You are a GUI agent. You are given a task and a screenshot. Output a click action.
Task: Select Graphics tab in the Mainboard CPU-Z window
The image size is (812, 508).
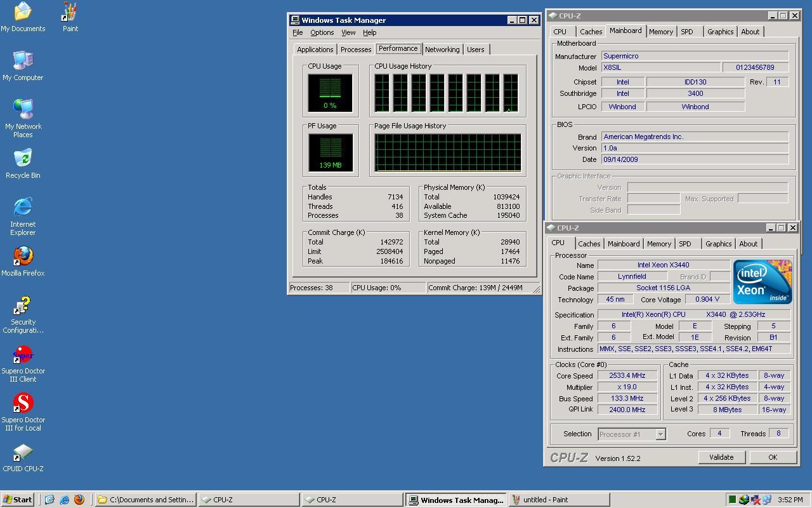click(x=720, y=32)
